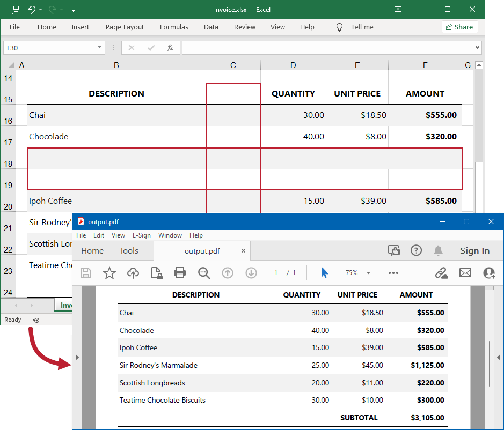Open the Name Box dropdown showing L30
The height and width of the screenshot is (430, 504).
point(99,48)
